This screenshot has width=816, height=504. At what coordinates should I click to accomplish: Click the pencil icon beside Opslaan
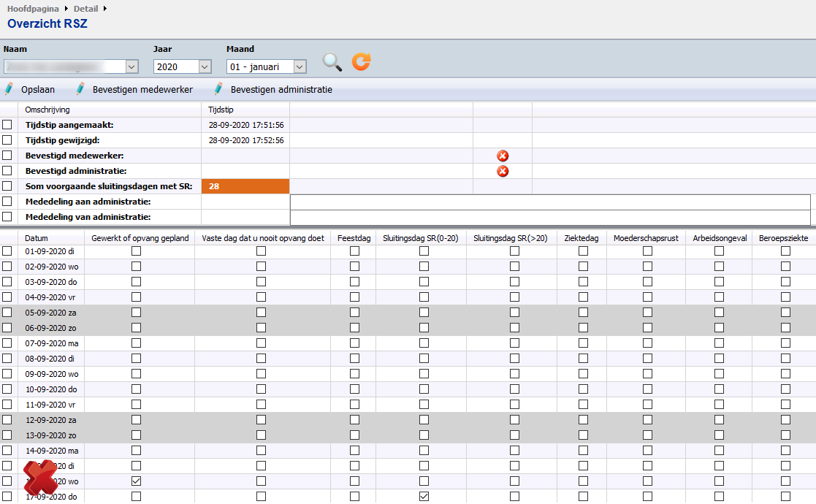9,90
